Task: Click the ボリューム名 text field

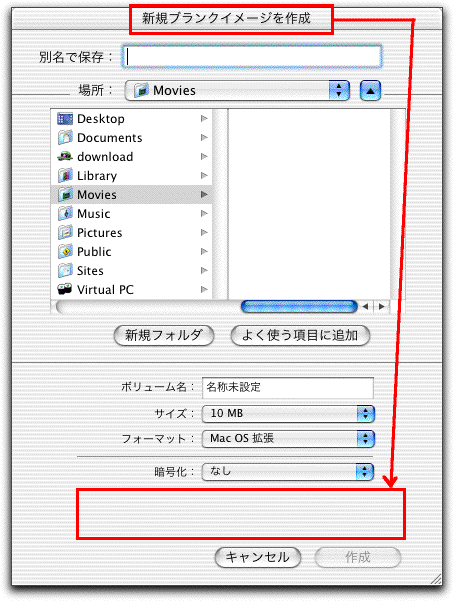Action: coord(288,388)
